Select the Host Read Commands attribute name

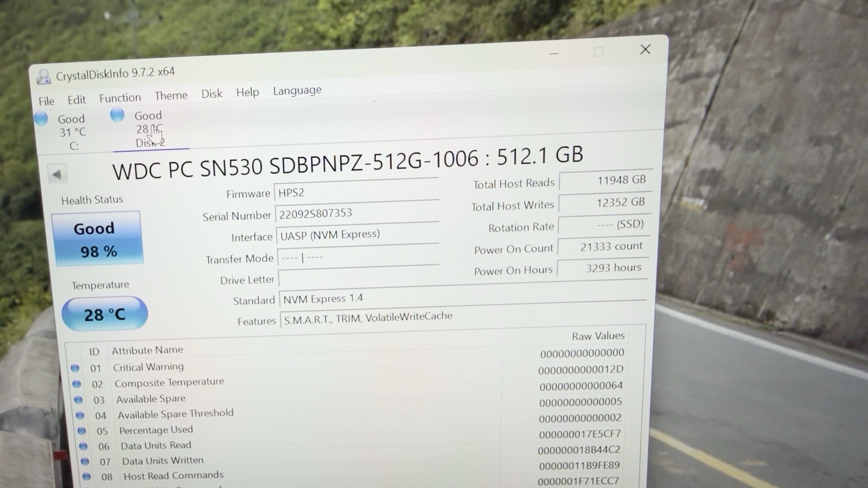tap(174, 476)
